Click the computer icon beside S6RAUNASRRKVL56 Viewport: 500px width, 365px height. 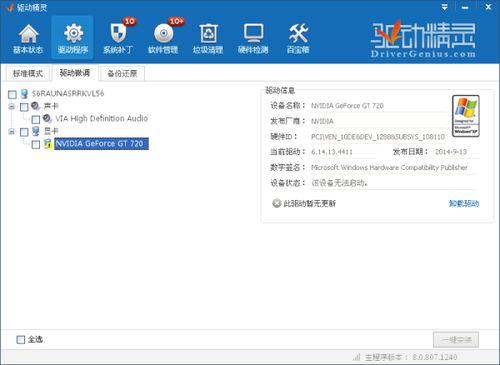pyautogui.click(x=24, y=94)
